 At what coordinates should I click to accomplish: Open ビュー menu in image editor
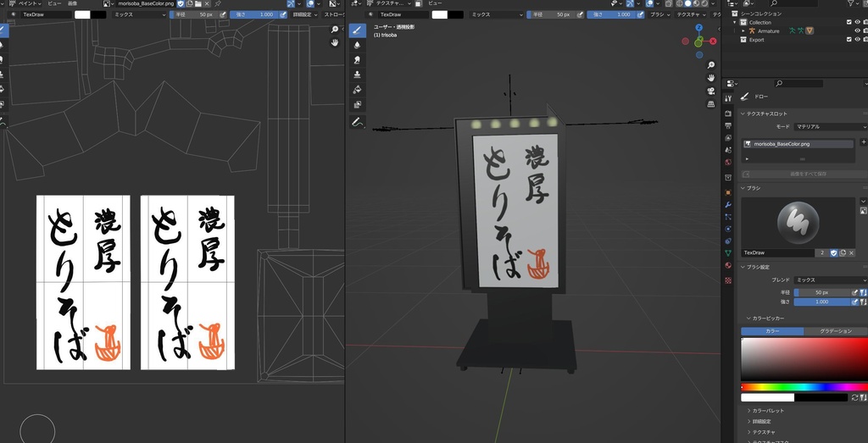coord(54,3)
